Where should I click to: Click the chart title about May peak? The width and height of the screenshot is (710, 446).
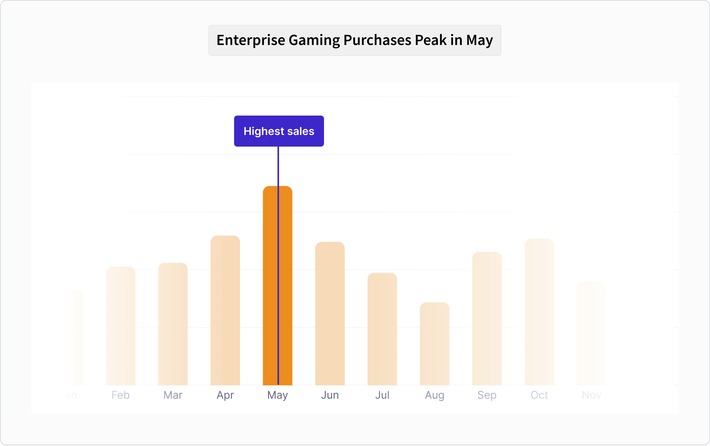point(354,41)
